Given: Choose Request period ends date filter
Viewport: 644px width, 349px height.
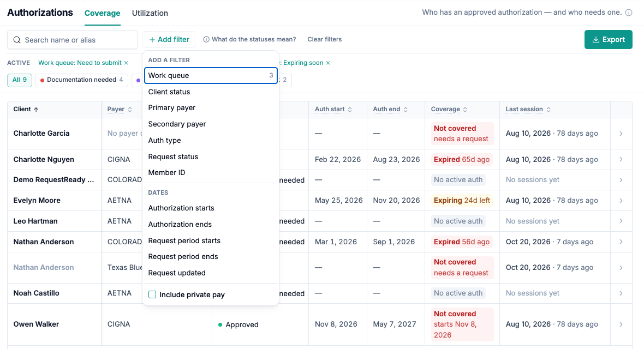Looking at the screenshot, I should pos(211,257).
